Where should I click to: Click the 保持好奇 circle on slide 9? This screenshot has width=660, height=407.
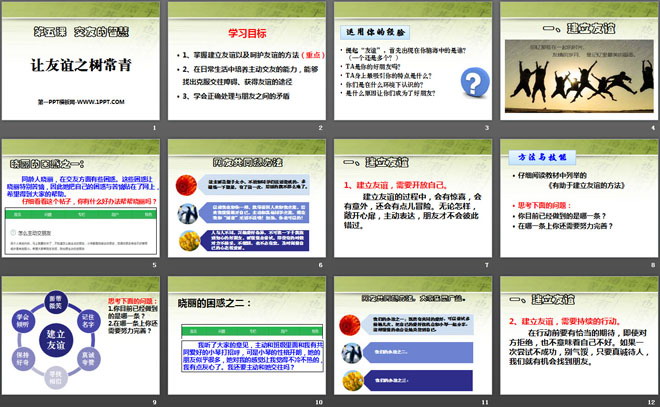pyautogui.click(x=23, y=359)
